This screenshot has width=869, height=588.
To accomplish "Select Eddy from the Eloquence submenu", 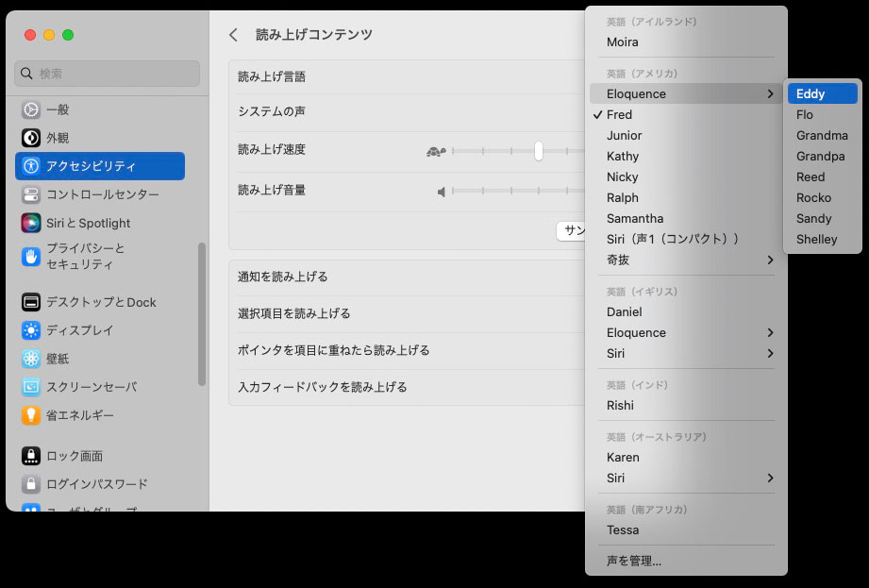I will click(x=819, y=93).
